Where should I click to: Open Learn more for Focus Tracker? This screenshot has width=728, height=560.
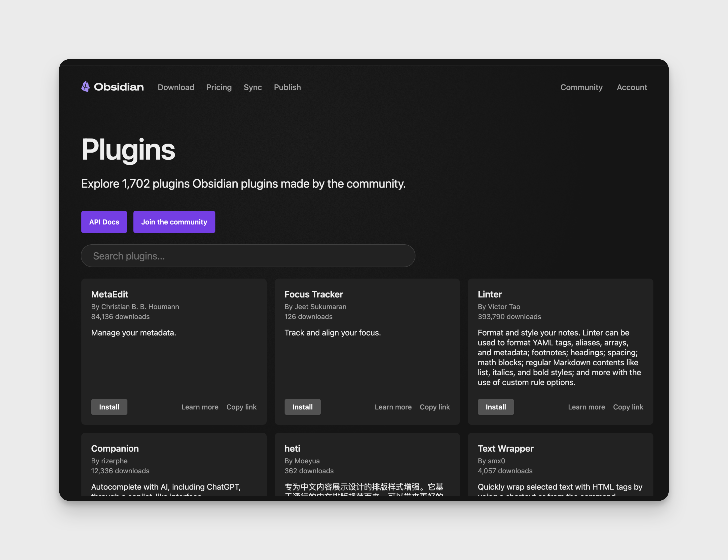(393, 407)
